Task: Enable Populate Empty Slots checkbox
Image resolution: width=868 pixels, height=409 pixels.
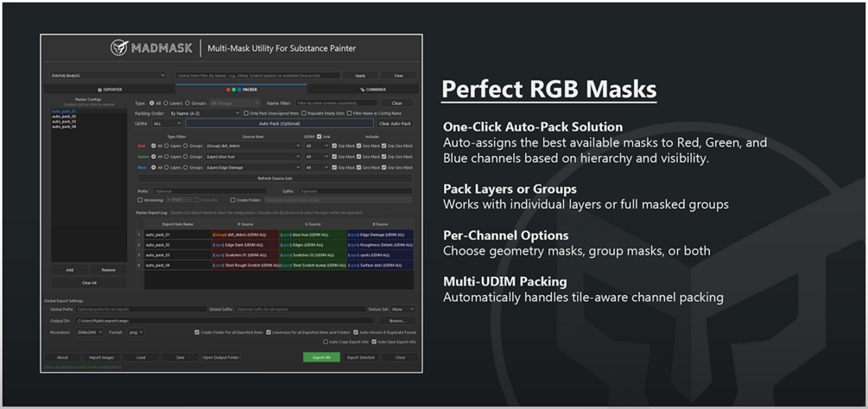Action: click(x=305, y=113)
